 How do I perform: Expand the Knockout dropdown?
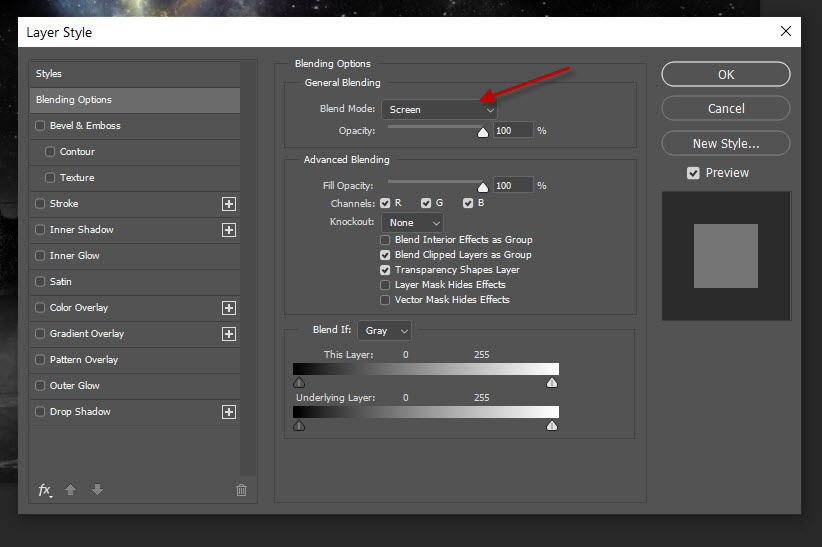[412, 222]
